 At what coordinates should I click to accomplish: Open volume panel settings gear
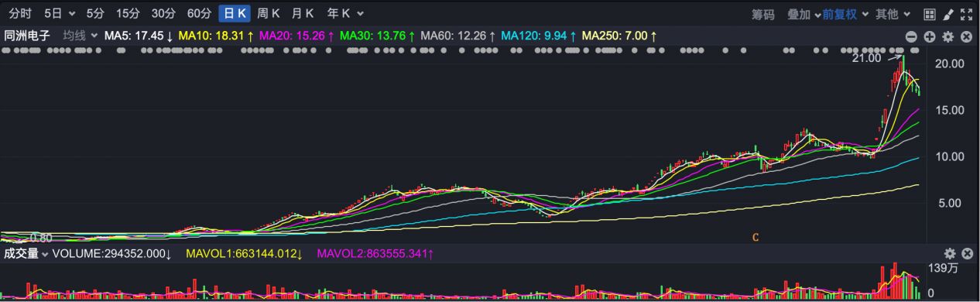click(950, 253)
